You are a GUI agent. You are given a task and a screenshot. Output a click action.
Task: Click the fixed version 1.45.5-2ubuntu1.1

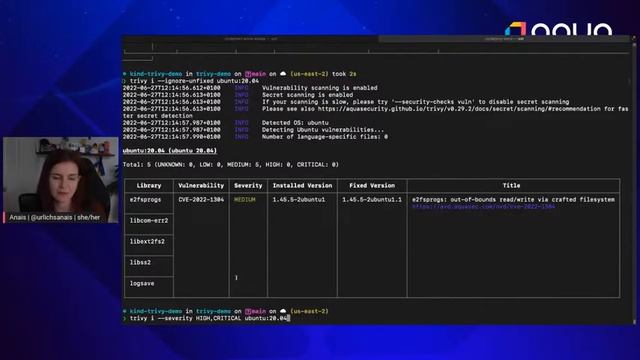click(x=372, y=200)
